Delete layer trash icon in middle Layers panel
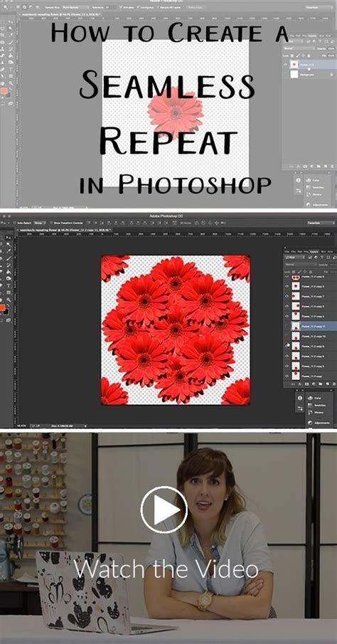337x644 pixels. pos(334,384)
